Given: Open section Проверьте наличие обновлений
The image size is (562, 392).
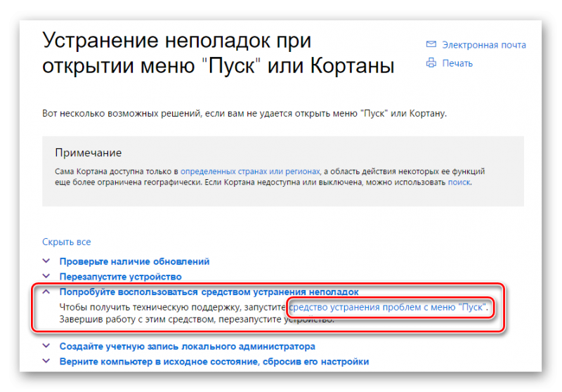Looking at the screenshot, I should tap(134, 261).
